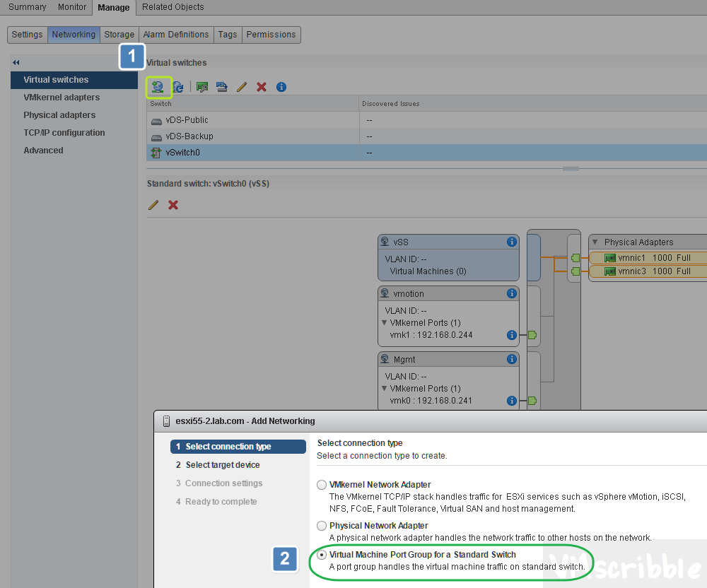Click the Refresh network icon in the switch toolbar

point(178,87)
